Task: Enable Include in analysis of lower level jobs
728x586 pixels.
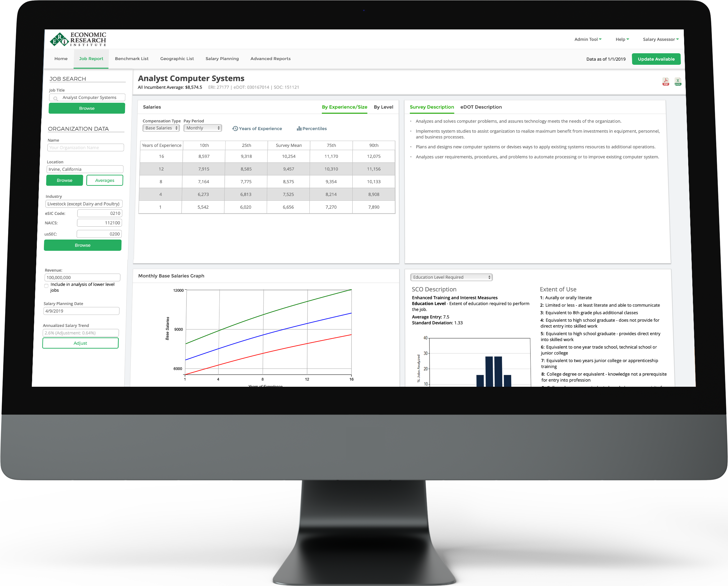Action: click(47, 285)
